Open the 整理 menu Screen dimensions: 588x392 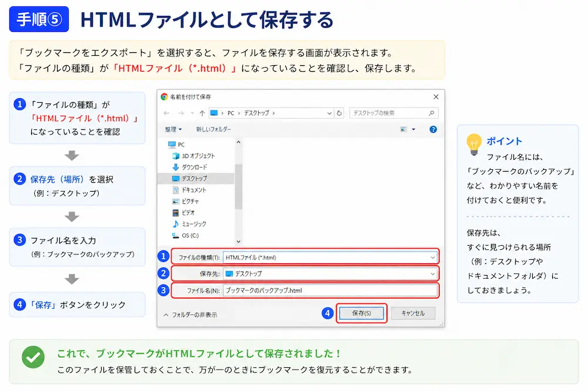click(x=173, y=129)
